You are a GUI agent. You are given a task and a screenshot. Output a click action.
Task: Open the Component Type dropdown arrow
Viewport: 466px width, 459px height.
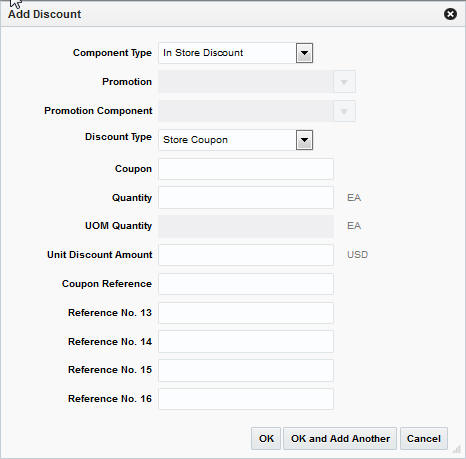pos(304,53)
